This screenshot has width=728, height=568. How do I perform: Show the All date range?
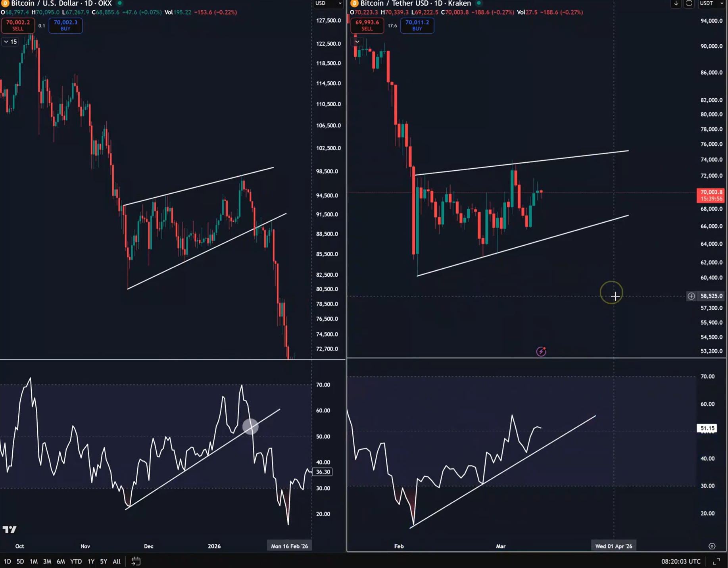click(x=117, y=561)
